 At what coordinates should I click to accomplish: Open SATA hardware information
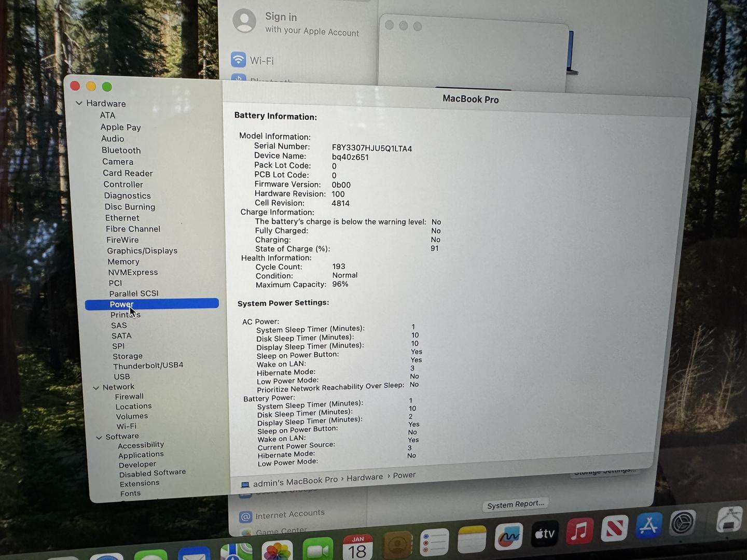[121, 336]
